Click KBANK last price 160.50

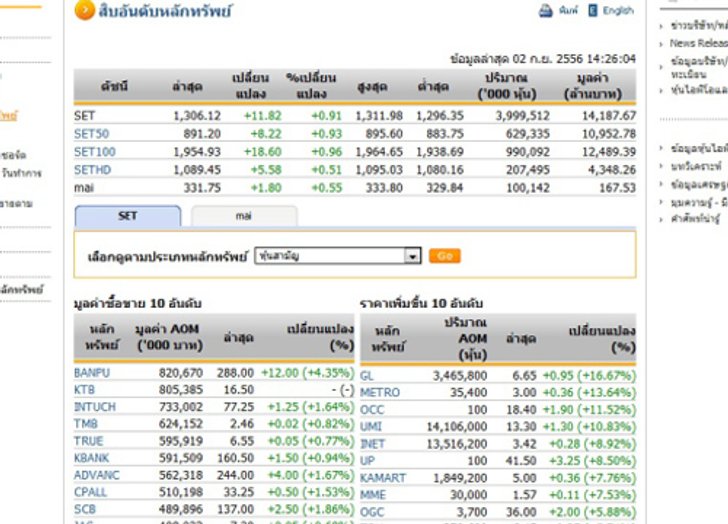pyautogui.click(x=235, y=458)
